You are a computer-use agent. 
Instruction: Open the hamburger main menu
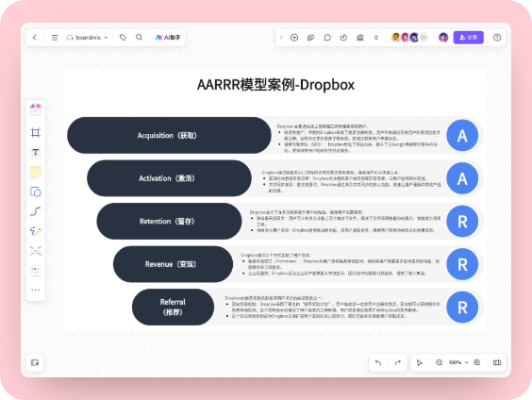point(55,38)
